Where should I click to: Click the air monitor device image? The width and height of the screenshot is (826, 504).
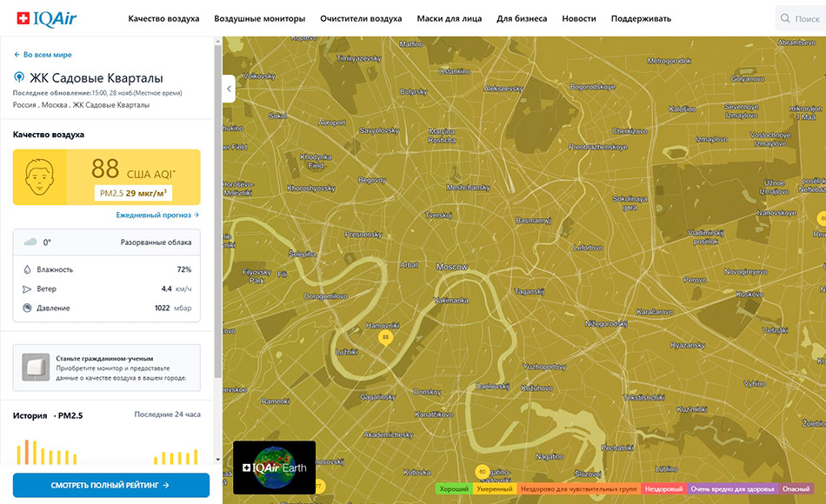36,367
